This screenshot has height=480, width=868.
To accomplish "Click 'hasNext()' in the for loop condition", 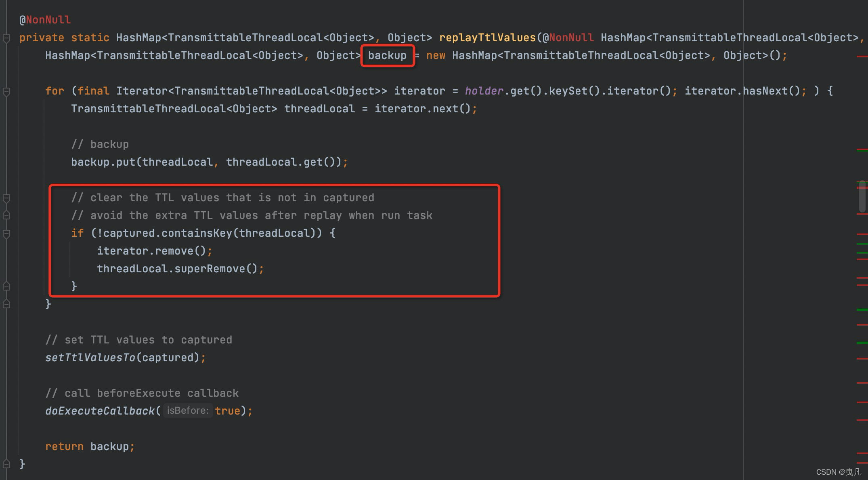I will pyautogui.click(x=772, y=91).
